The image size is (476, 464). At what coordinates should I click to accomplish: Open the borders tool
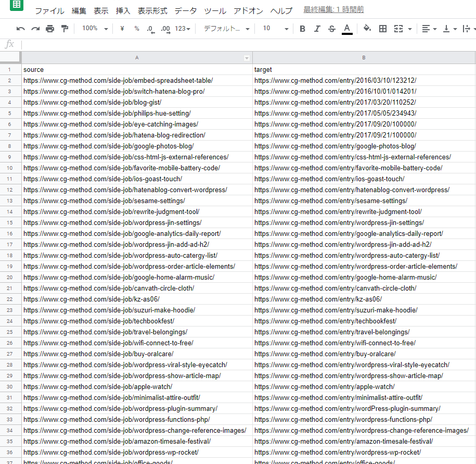pyautogui.click(x=383, y=29)
